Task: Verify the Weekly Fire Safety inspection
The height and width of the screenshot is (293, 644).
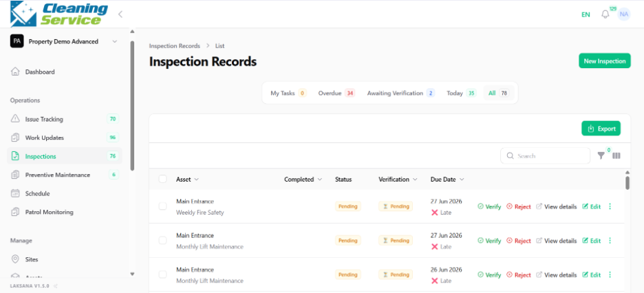Action: (489, 207)
